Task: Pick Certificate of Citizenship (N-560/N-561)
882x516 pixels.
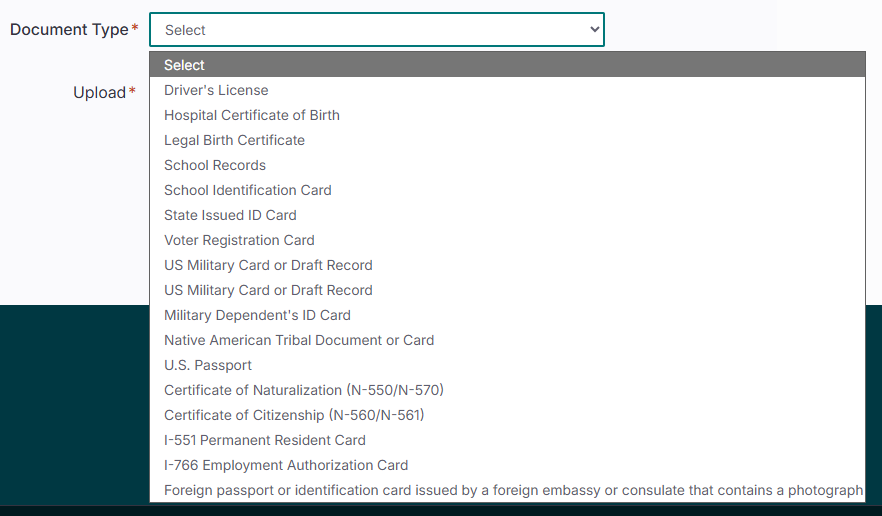Action: point(506,415)
